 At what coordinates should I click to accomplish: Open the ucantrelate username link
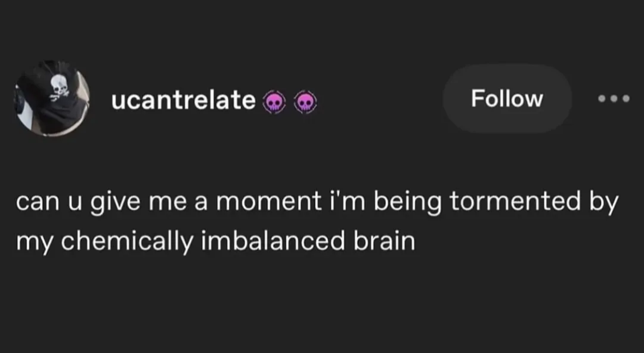[184, 100]
